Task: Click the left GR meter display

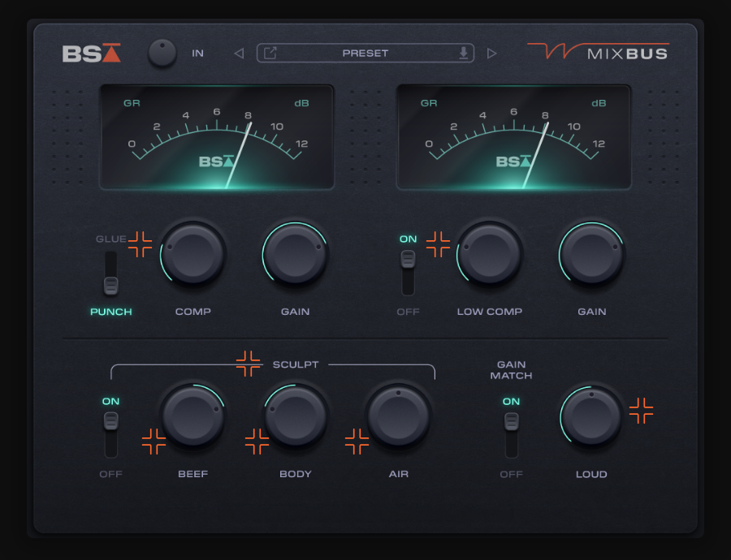Action: (x=217, y=137)
